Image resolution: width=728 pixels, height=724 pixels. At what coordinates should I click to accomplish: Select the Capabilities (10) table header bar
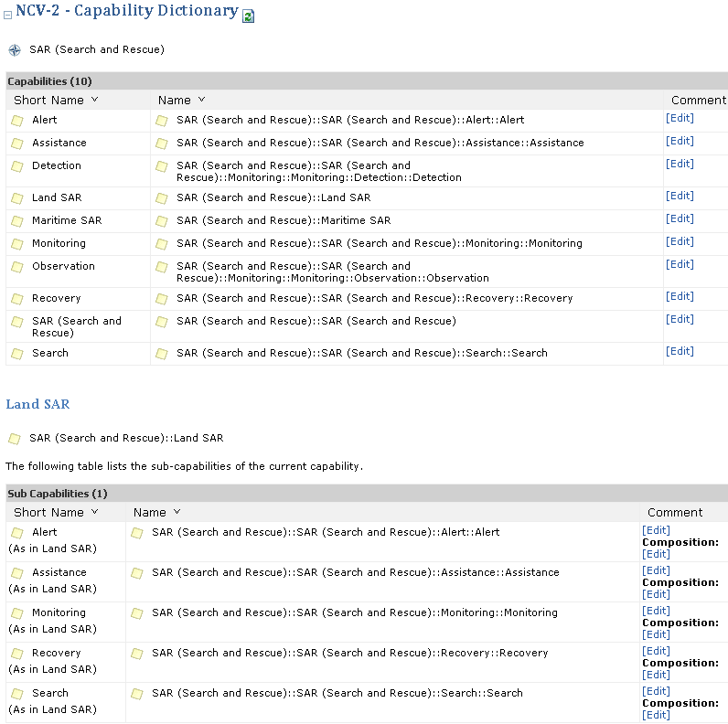coord(366,81)
